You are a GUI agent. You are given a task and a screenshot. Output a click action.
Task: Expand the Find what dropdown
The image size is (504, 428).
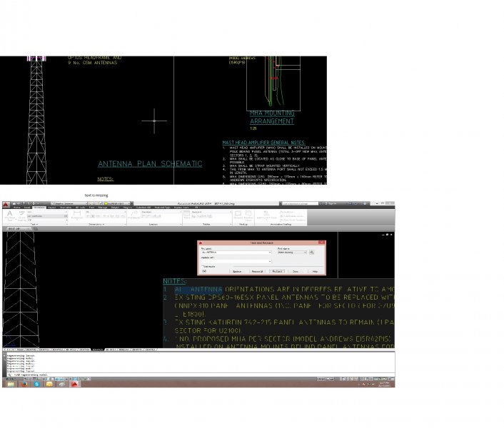coord(269,253)
